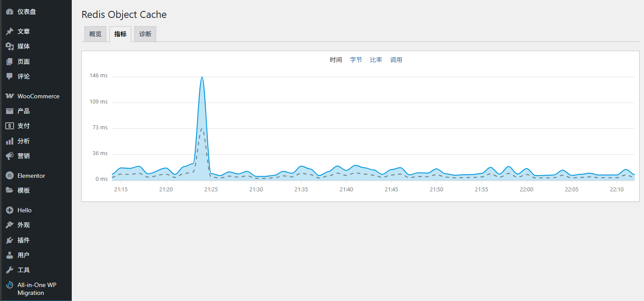Open the 工具 tools menu
This screenshot has height=301, width=644.
pyautogui.click(x=24, y=270)
